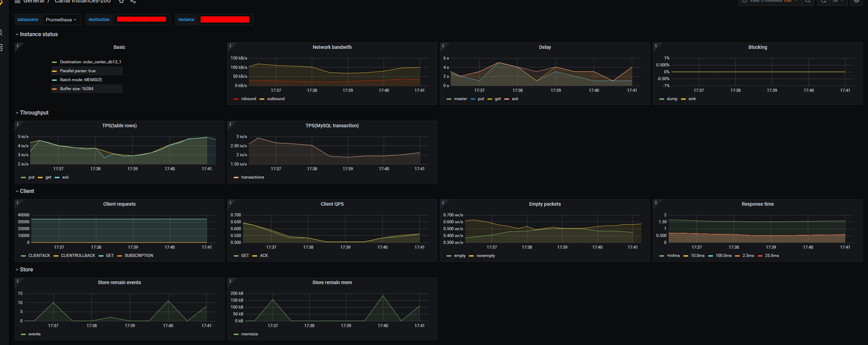The image size is (868, 345).
Task: Collapse the Instance status row
Action: pos(36,34)
